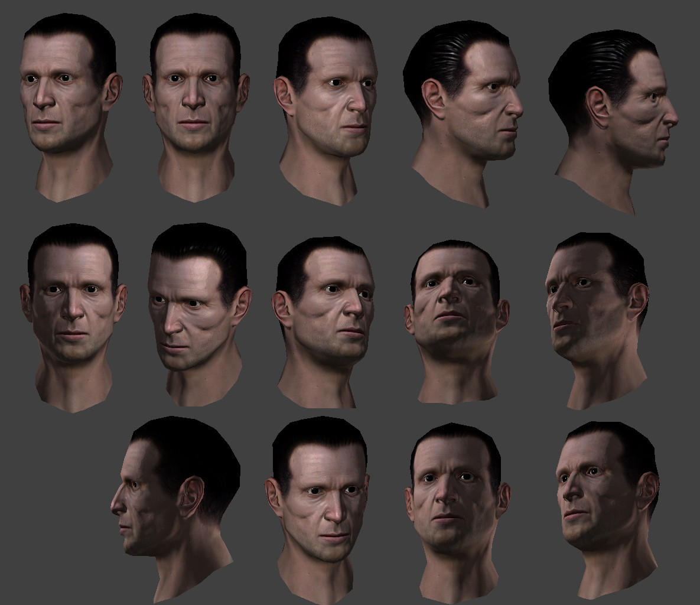
Task: Select the middle-row three-quarter head facing right
Action: pyautogui.click(x=323, y=323)
